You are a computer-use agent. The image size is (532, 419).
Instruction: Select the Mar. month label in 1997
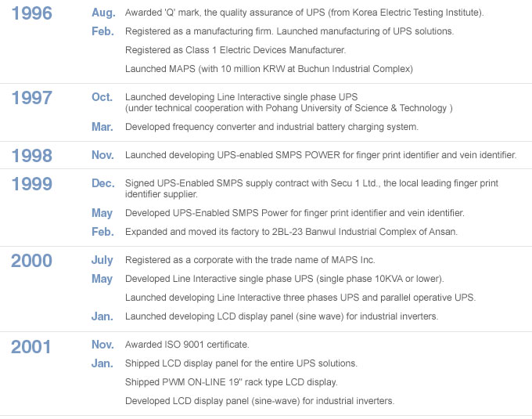(x=102, y=127)
